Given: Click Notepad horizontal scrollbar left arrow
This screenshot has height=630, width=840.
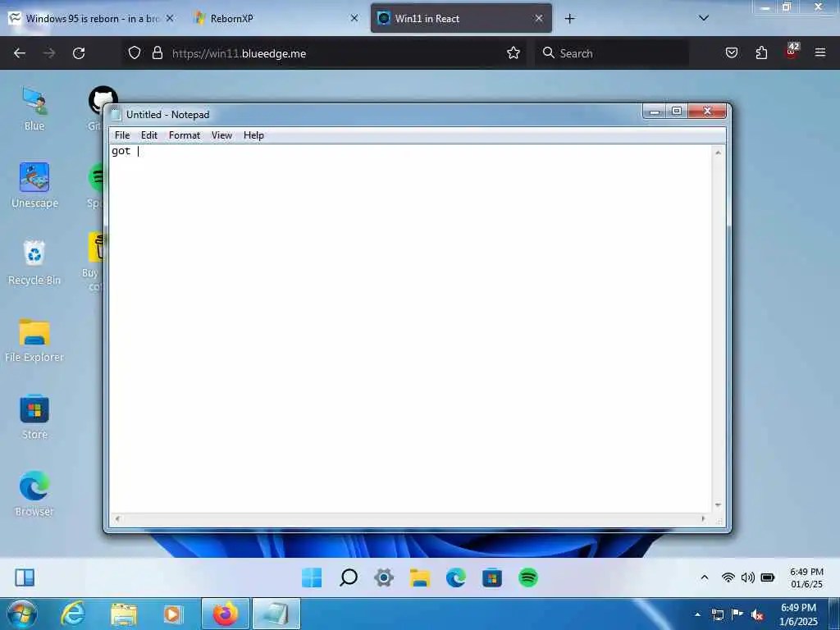Looking at the screenshot, I should tap(117, 518).
